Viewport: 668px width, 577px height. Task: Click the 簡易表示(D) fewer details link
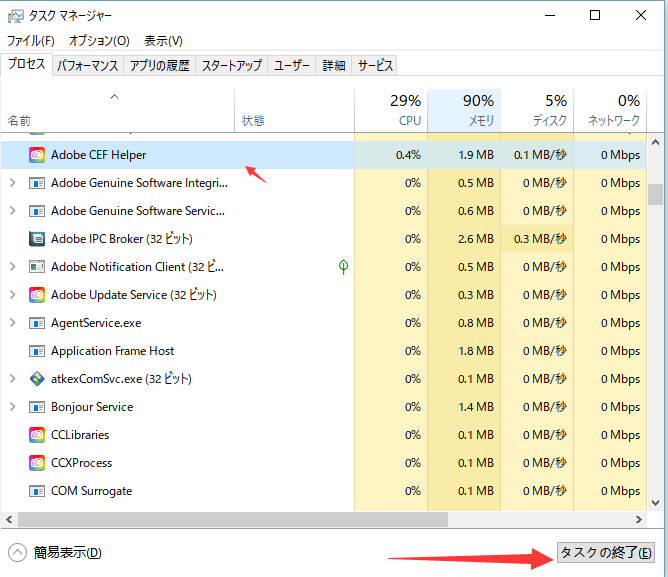click(68, 553)
